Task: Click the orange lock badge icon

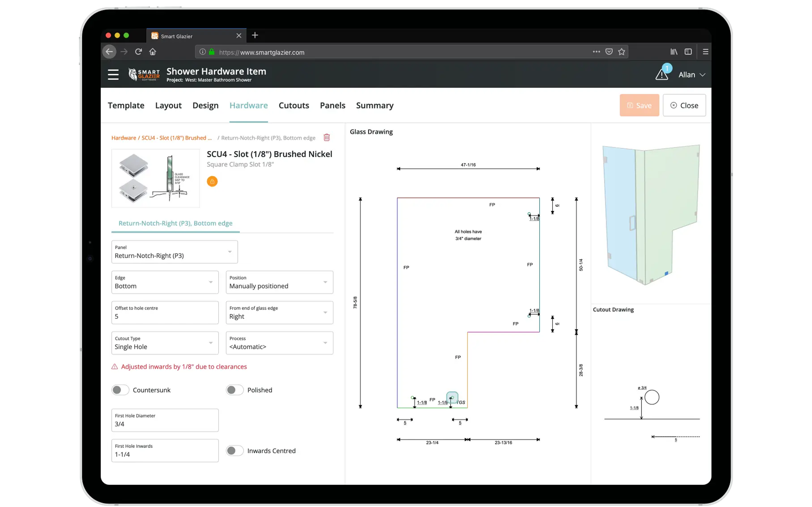Action: (x=212, y=182)
